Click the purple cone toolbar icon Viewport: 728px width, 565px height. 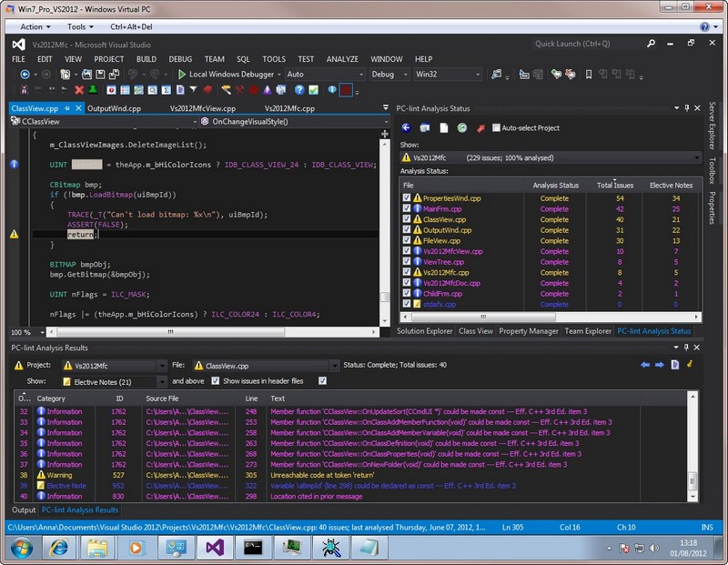[267, 89]
